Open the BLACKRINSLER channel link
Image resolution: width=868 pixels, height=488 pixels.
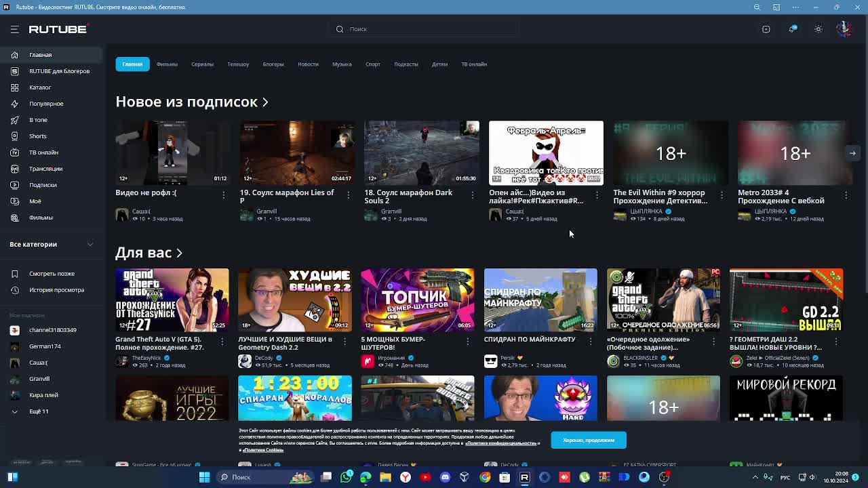[641, 358]
